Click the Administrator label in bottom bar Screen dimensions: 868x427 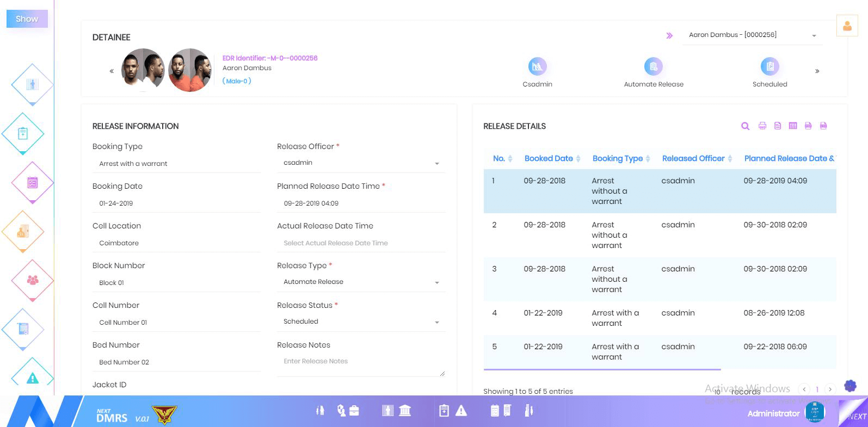[773, 413]
